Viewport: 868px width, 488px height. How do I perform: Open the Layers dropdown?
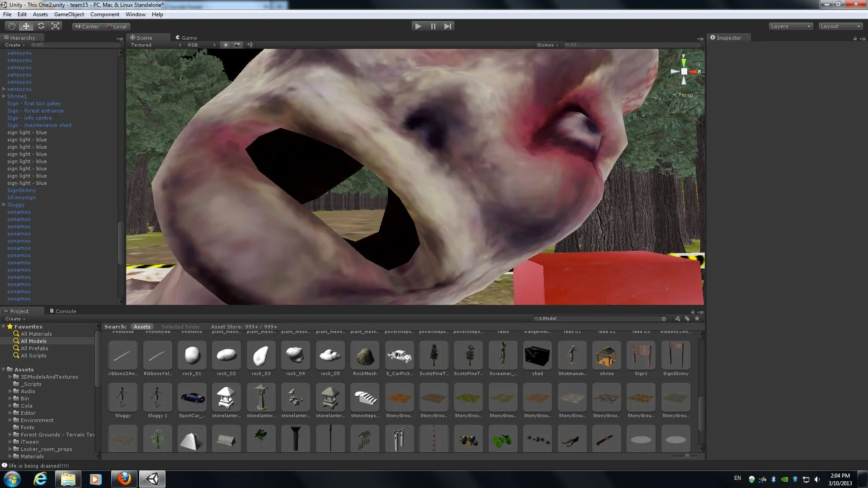pyautogui.click(x=791, y=26)
